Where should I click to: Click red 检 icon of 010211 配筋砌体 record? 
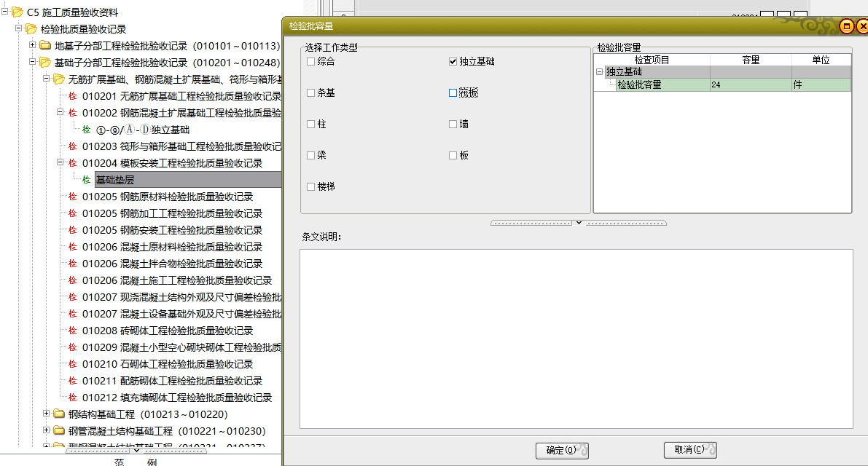click(x=73, y=381)
